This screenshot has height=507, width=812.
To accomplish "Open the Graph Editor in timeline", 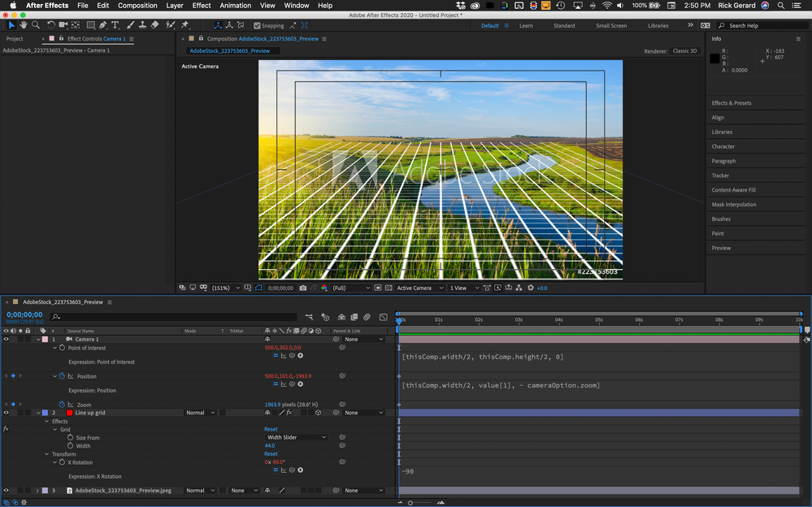I will coord(384,317).
